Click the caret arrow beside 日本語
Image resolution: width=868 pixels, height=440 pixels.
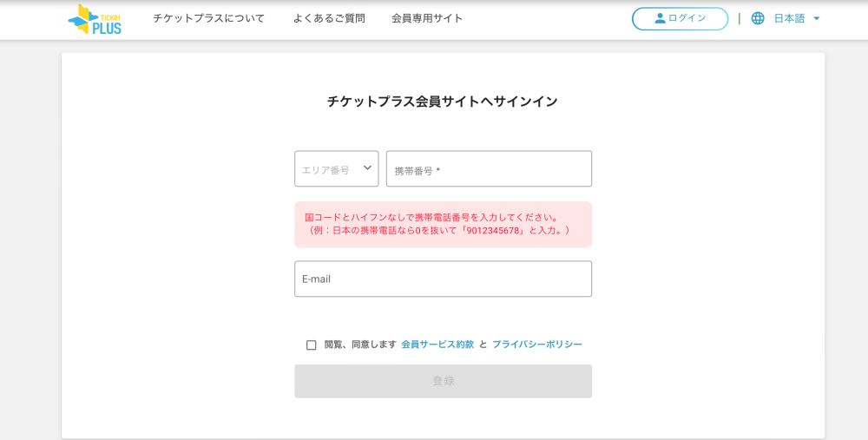tap(817, 18)
